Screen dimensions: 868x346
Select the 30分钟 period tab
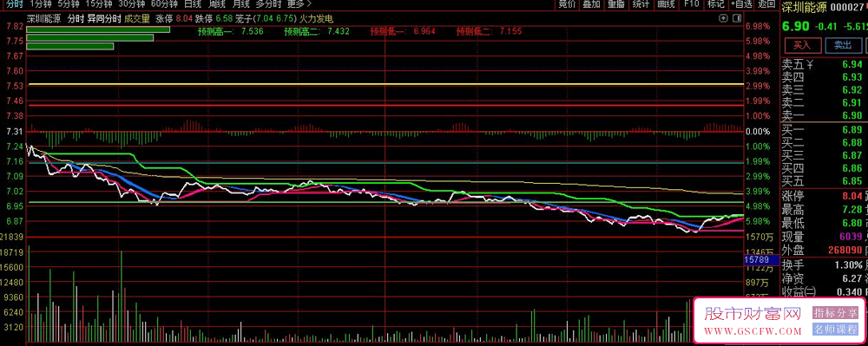pyautogui.click(x=132, y=4)
